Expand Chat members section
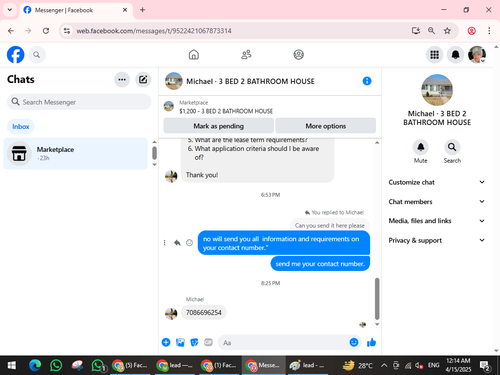 coord(437,201)
